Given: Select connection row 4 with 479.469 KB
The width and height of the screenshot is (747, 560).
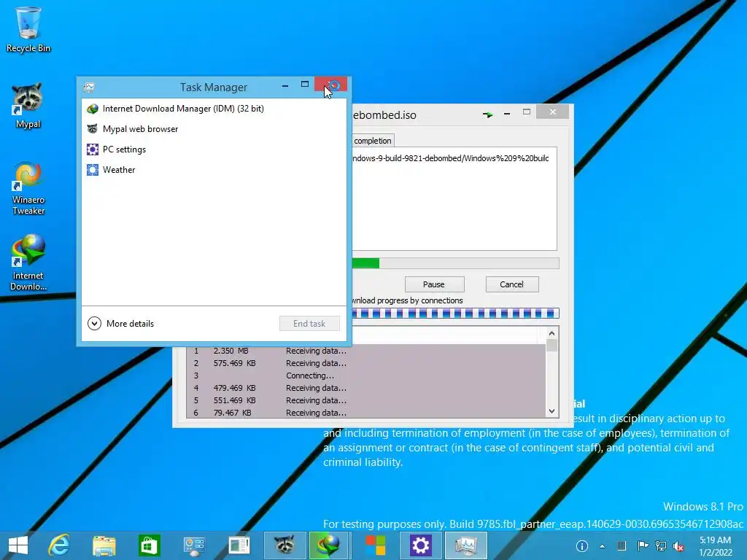Looking at the screenshot, I should point(366,388).
